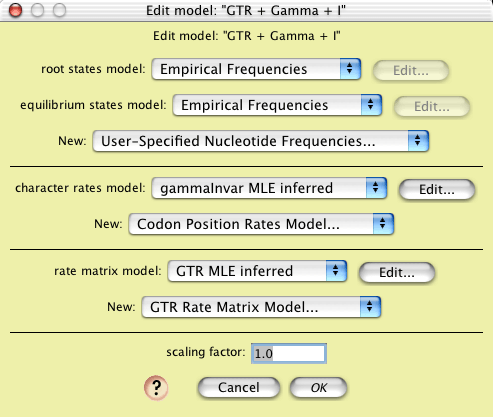Open the User-Specified Nucleotide Frequencies New menu
This screenshot has width=493, height=417.
[x=260, y=141]
